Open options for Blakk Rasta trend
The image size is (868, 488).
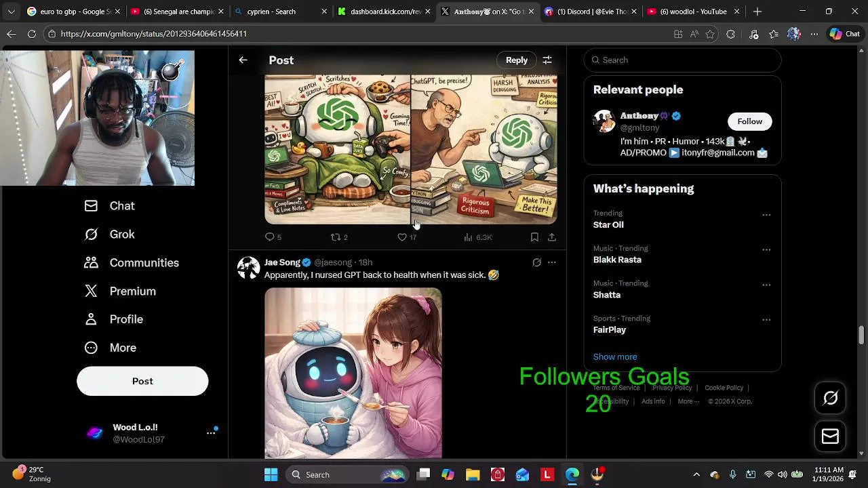pyautogui.click(x=766, y=249)
